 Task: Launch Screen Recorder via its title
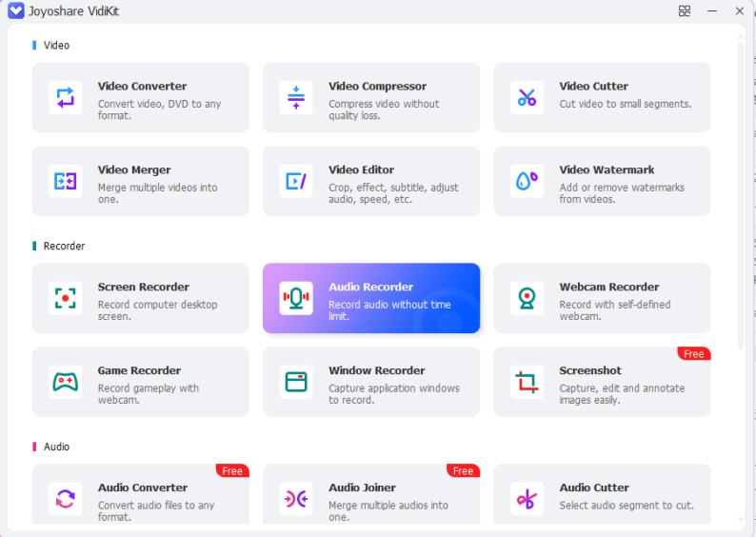(143, 288)
